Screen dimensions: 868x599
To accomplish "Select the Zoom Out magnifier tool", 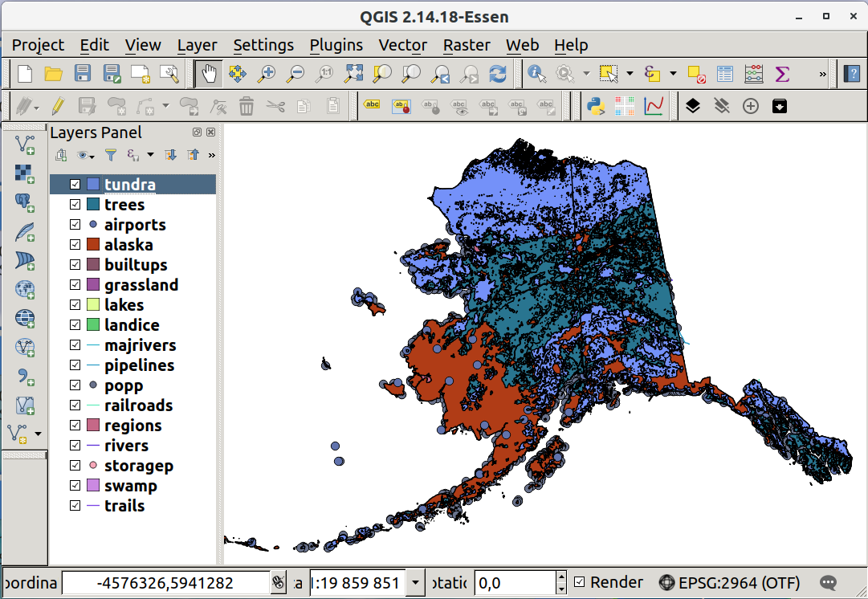I will [295, 74].
